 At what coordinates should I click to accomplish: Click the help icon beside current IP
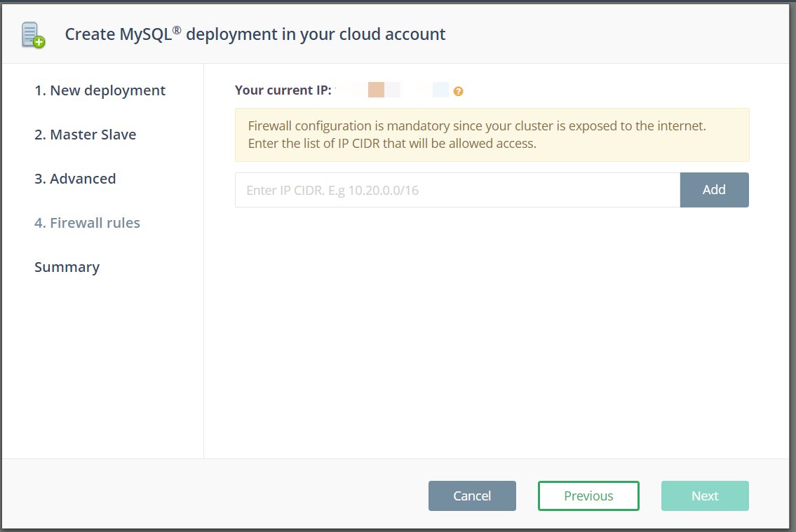tap(458, 91)
